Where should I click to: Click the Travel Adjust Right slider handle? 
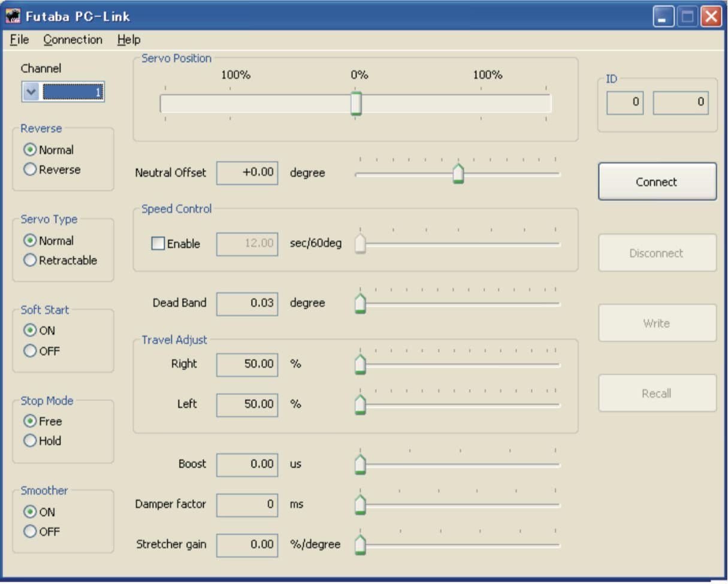[360, 364]
